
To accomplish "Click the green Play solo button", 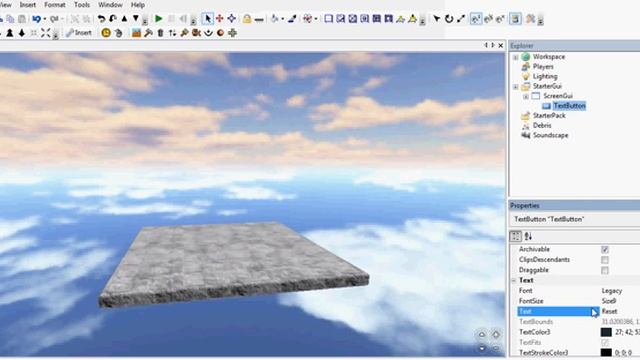I will pos(159,18).
